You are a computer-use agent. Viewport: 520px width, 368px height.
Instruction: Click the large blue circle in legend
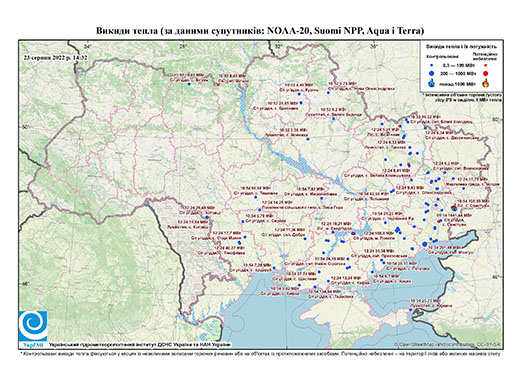pyautogui.click(x=432, y=73)
